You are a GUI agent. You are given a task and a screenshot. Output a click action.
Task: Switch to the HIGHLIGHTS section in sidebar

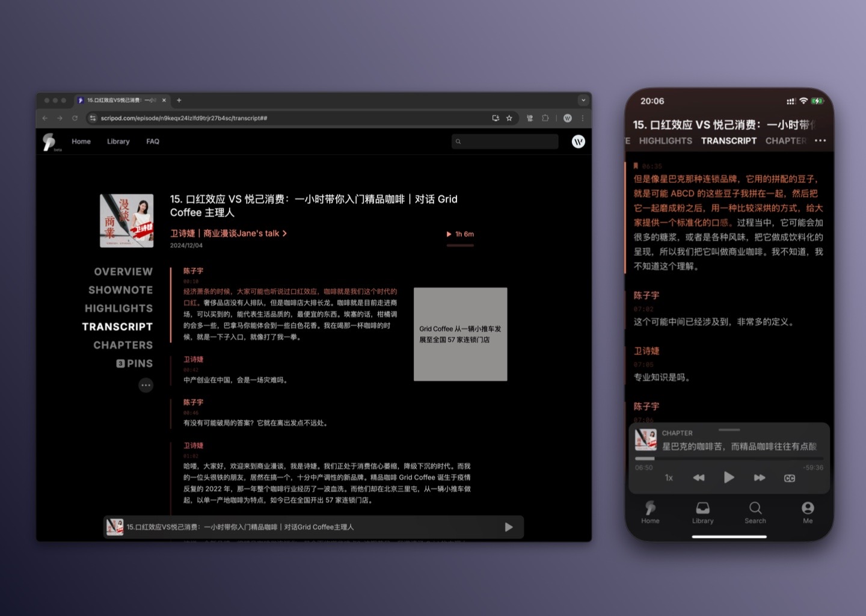pyautogui.click(x=118, y=309)
